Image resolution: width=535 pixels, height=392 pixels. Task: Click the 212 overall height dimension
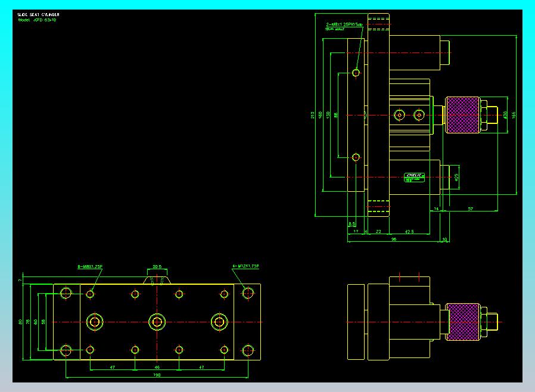(313, 115)
